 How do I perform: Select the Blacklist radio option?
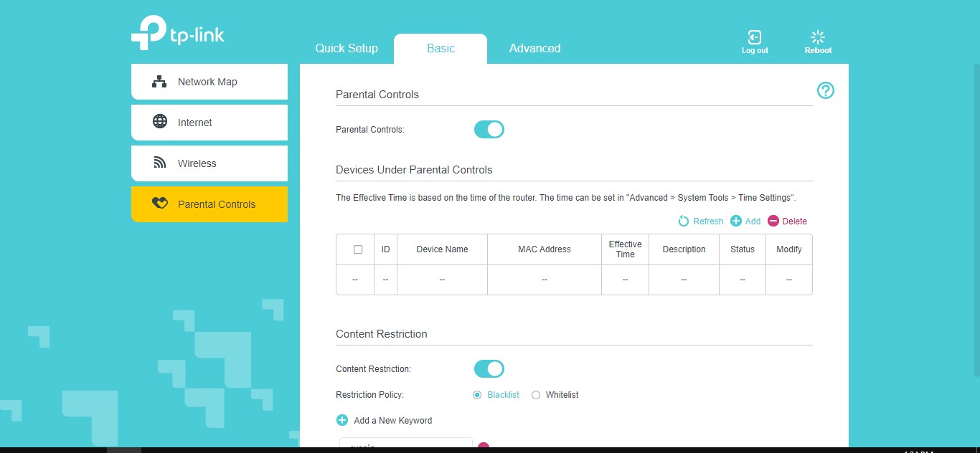477,395
